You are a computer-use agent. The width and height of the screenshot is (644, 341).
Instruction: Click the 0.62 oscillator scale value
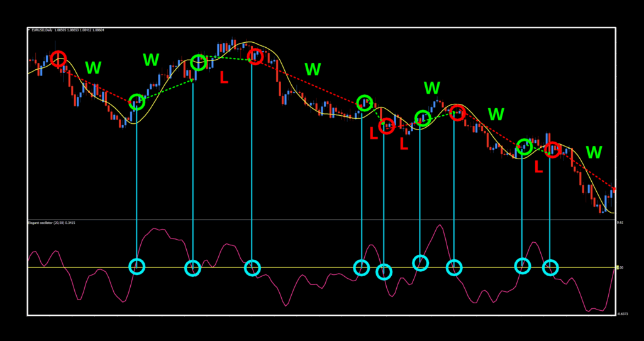[620, 223]
